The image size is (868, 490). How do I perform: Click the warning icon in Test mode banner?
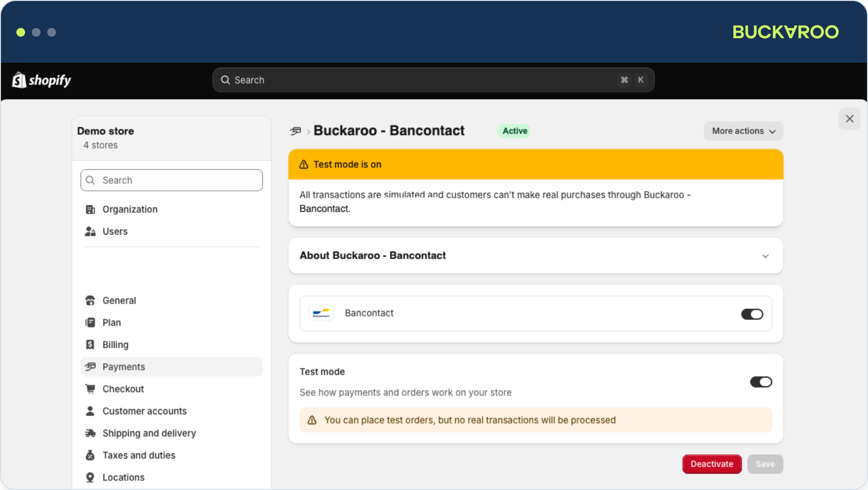[x=304, y=164]
